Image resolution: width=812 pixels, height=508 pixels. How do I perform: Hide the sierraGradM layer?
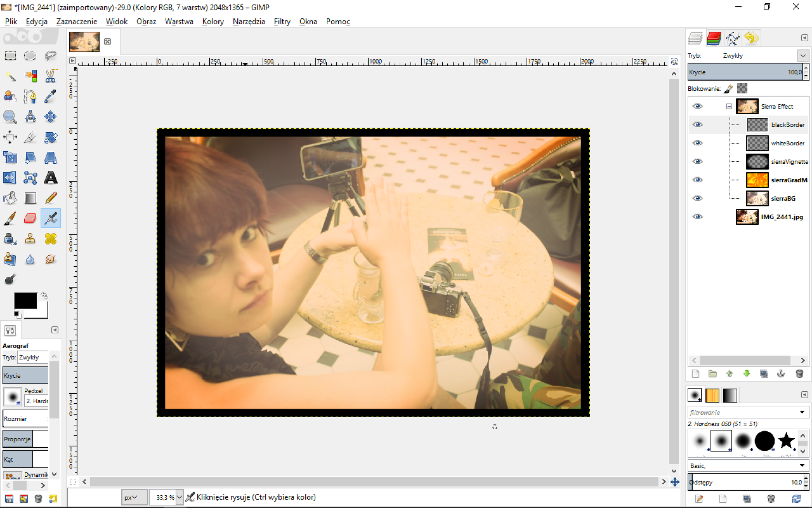point(697,180)
